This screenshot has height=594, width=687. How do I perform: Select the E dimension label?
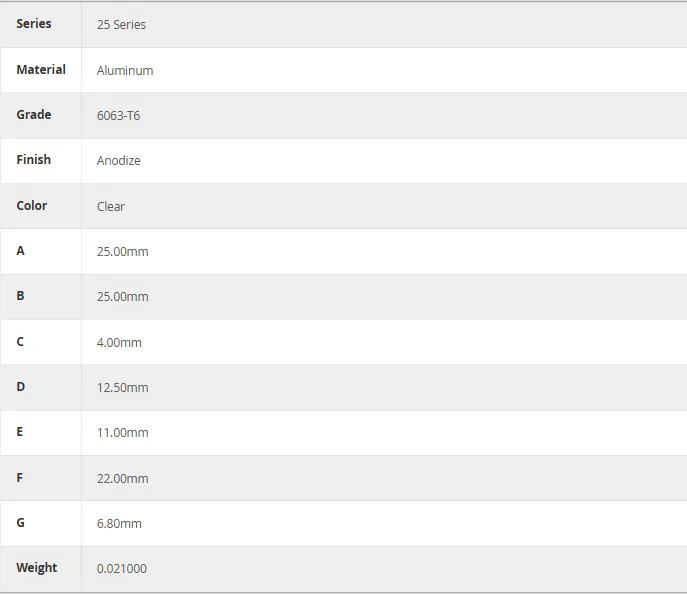click(20, 432)
